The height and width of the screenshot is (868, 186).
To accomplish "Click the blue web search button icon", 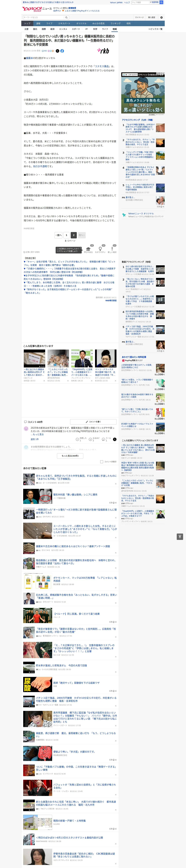I will tap(161, 2).
